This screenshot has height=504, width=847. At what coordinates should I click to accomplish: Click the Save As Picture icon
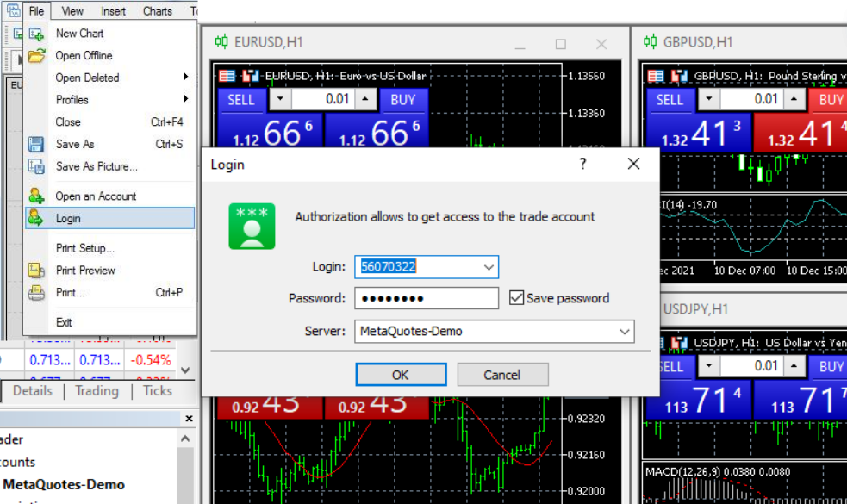[x=36, y=166]
